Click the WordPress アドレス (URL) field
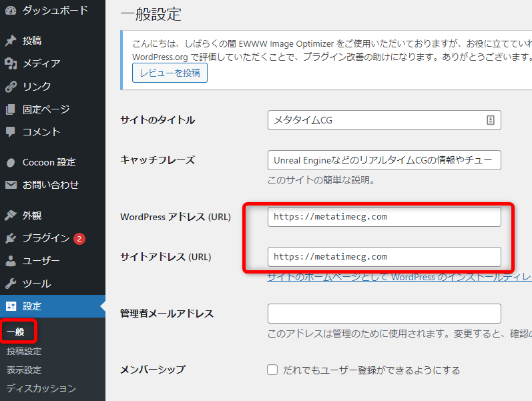Image resolution: width=532 pixels, height=401 pixels. [x=384, y=217]
